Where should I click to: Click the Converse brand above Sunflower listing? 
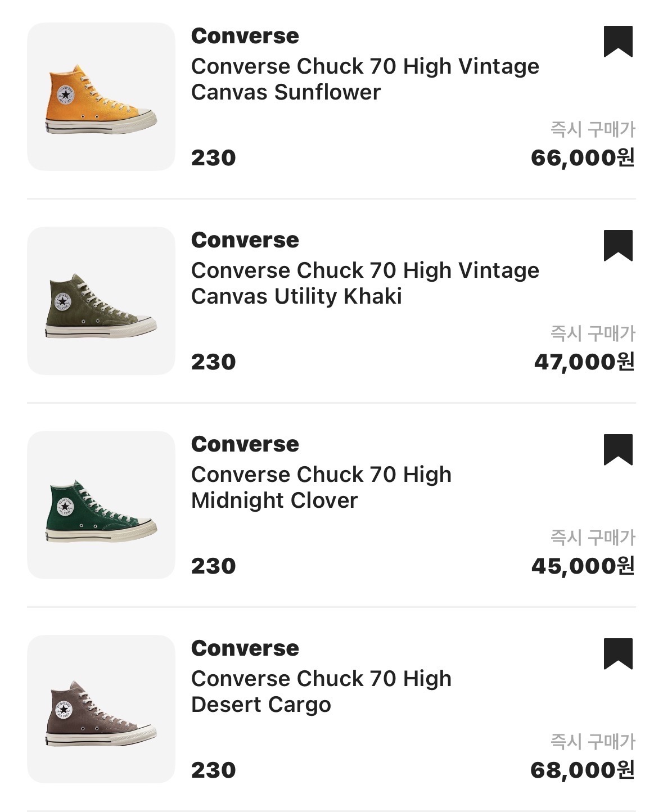[x=245, y=36]
